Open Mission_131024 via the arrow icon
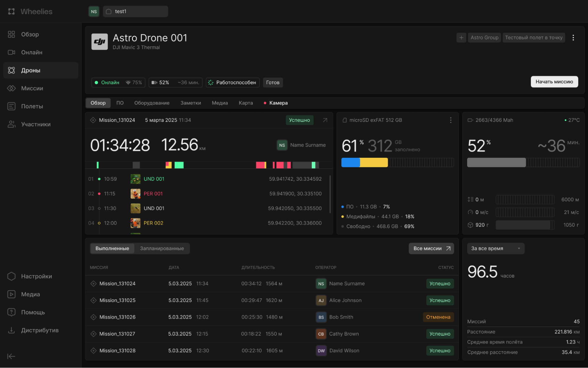This screenshot has width=588, height=368. pyautogui.click(x=325, y=120)
